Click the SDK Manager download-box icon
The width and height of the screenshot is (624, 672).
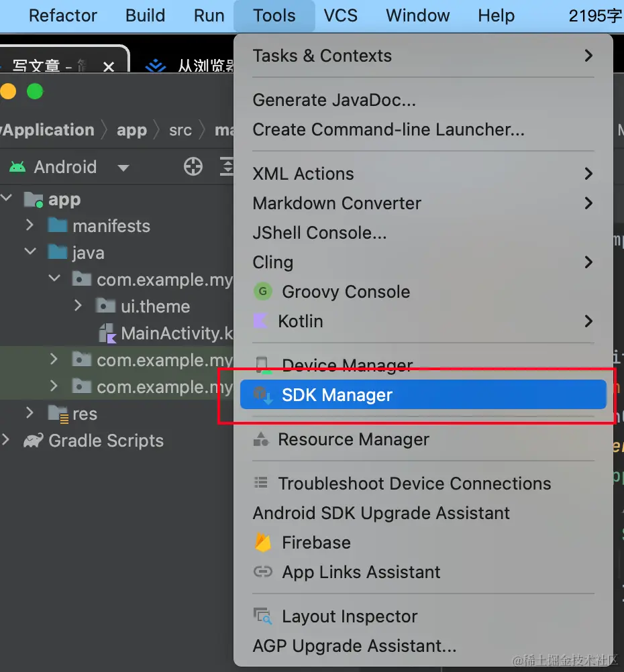[263, 395]
